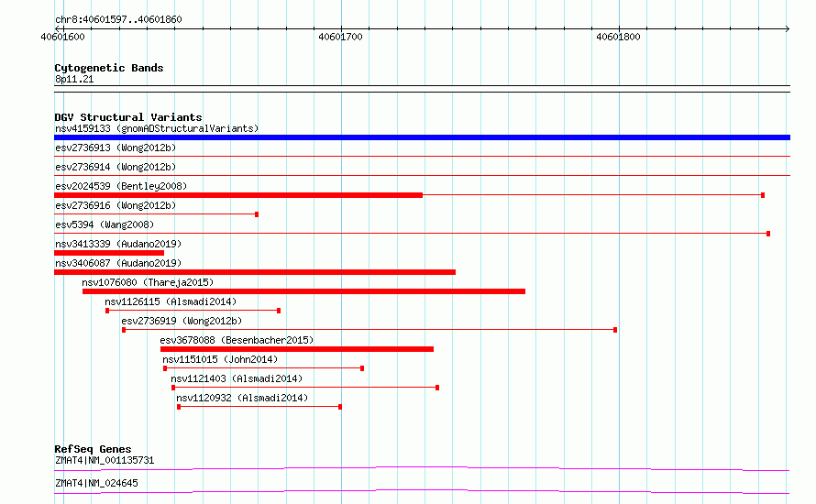
Task: Open variant esv2736919 (Wong2012b) label
Action: tap(182, 321)
